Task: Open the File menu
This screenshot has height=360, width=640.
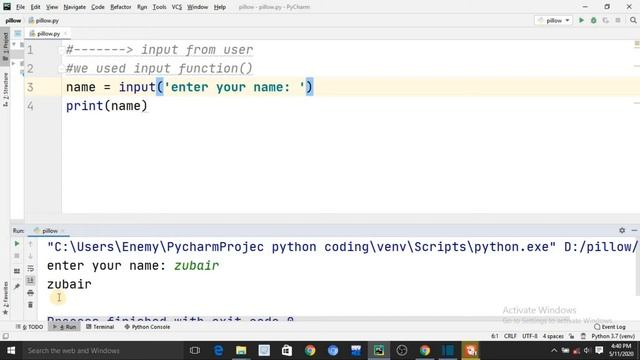Action: tap(20, 7)
